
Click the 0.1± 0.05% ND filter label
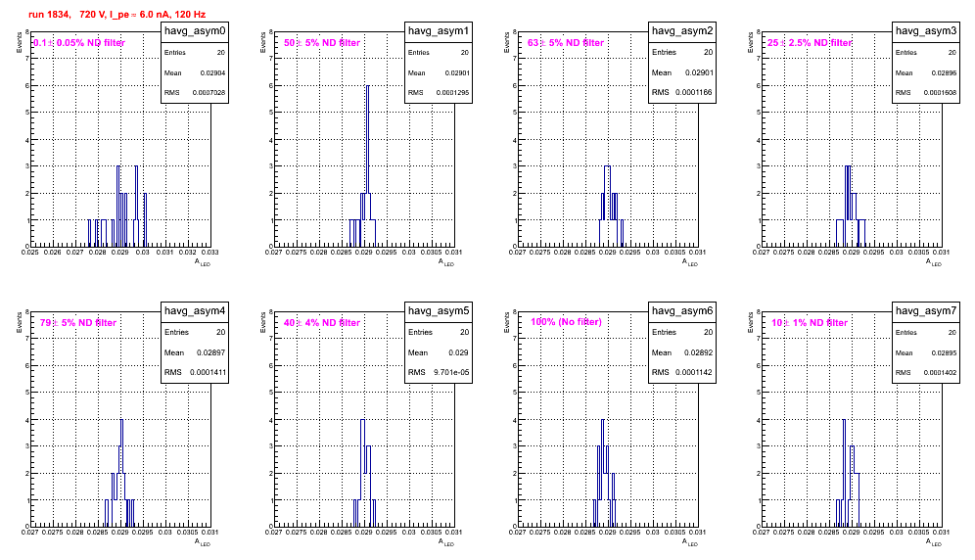pyautogui.click(x=79, y=43)
